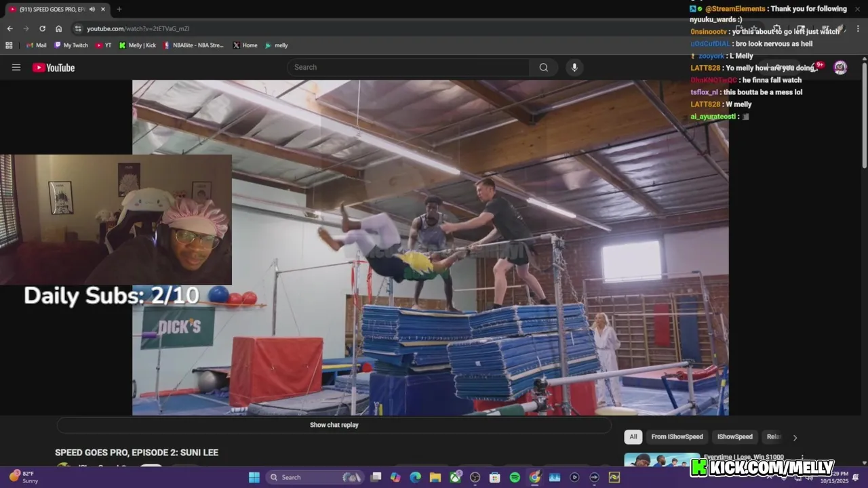Go back with the browser back arrow

tap(9, 28)
